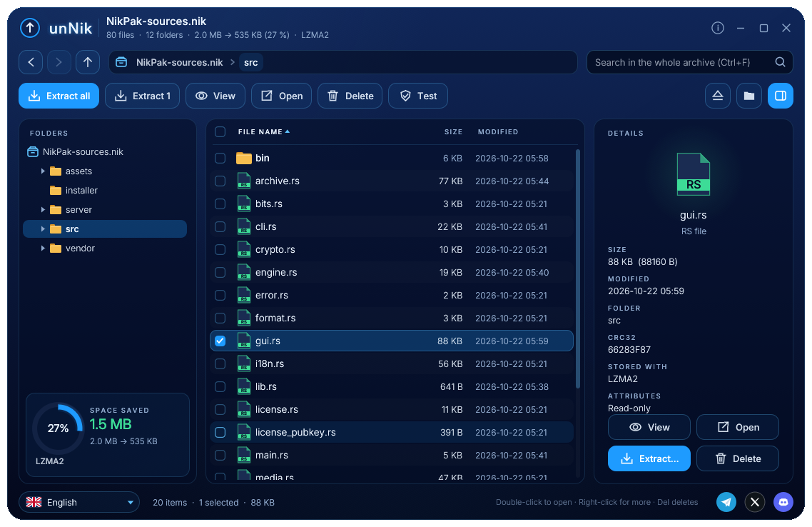Toggle the folders panel icon
Screen dimensions: 812x527
(x=748, y=96)
